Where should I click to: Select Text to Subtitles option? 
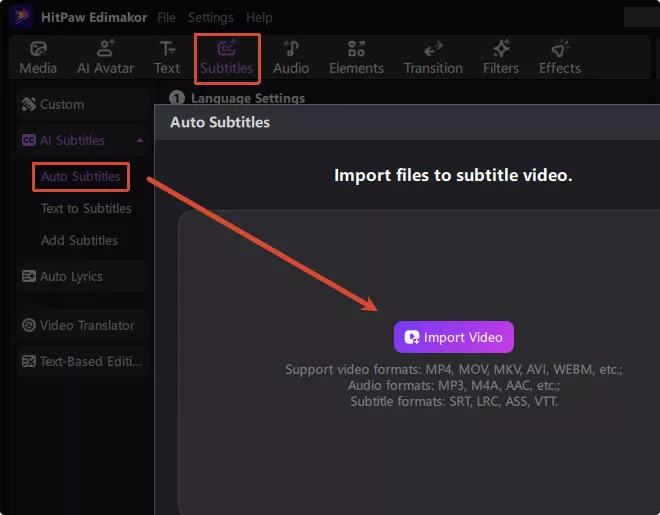pyautogui.click(x=86, y=208)
